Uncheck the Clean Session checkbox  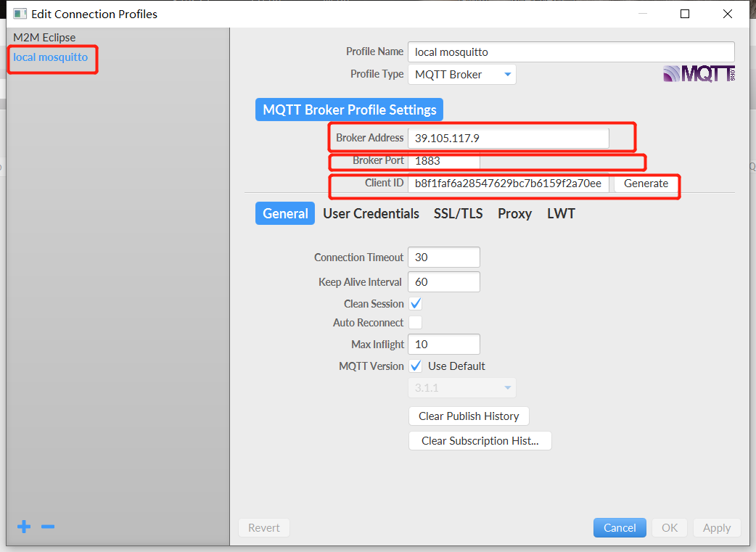tap(416, 304)
